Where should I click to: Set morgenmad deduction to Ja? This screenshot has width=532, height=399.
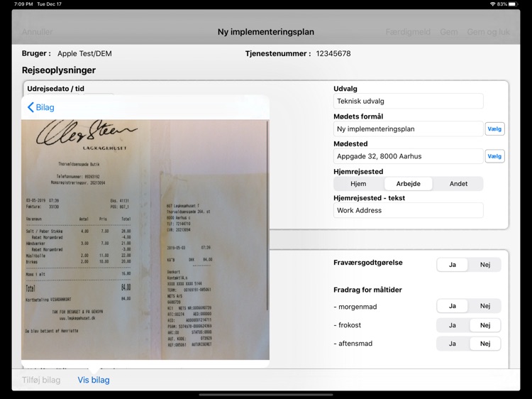coord(453,306)
